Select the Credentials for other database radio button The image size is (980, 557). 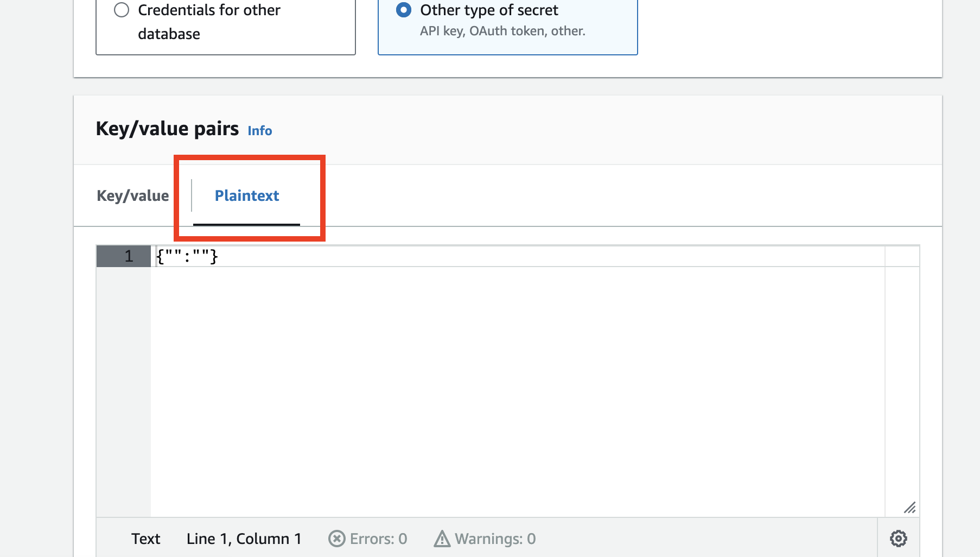(122, 10)
